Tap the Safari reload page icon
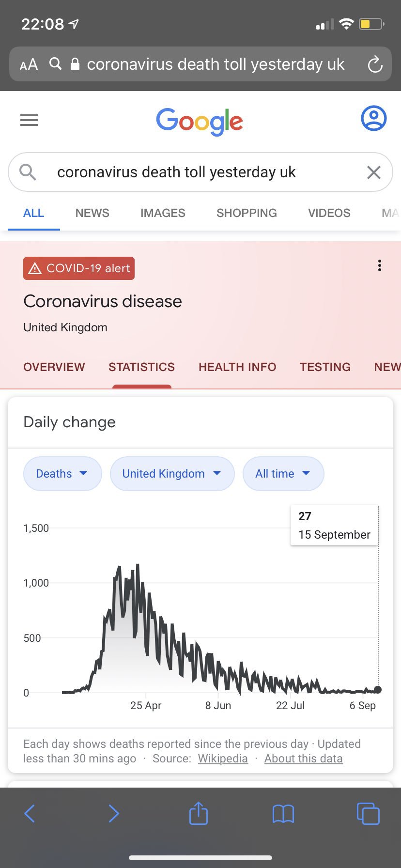This screenshot has height=868, width=401. coord(375,64)
